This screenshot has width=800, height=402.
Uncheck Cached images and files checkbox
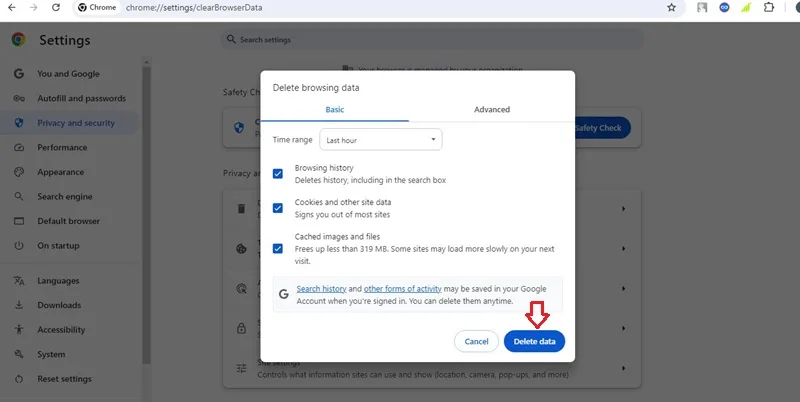click(278, 249)
